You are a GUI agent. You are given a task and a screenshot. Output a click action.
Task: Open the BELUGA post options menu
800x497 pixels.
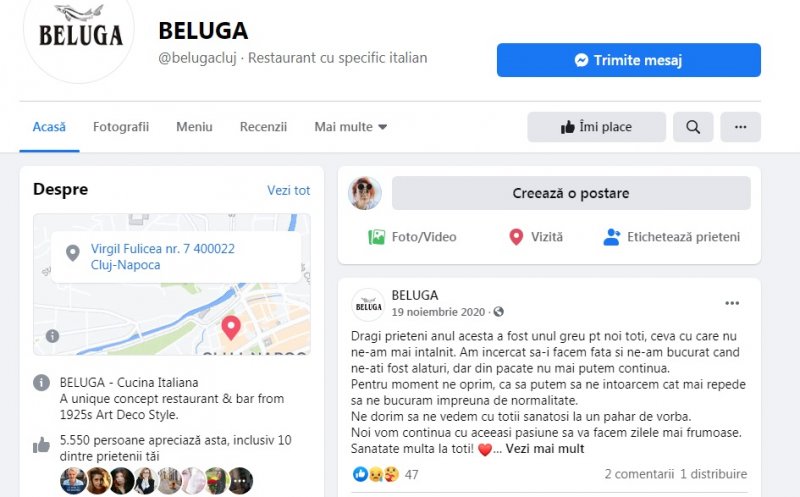pyautogui.click(x=732, y=303)
